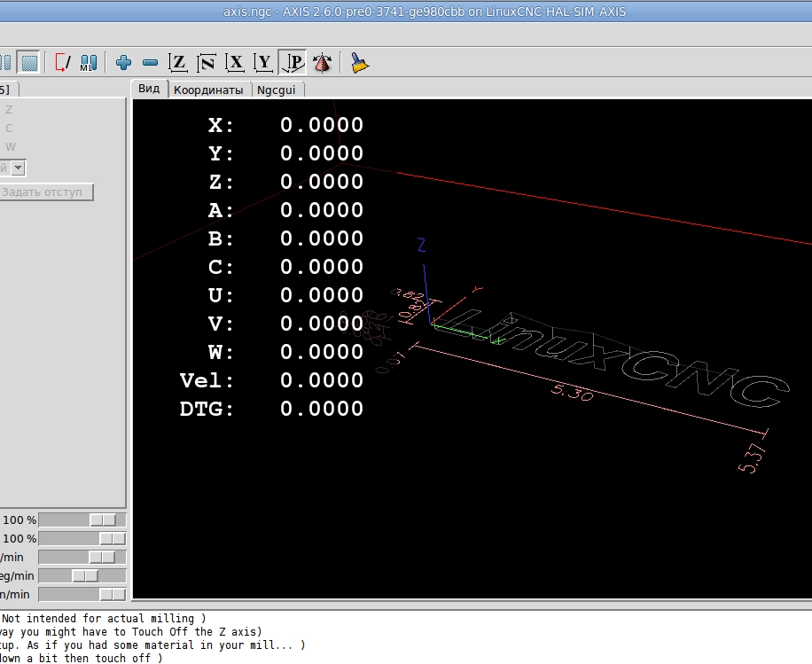This screenshot has width=812, height=664.
Task: Click the stop program toolbar button
Action: [30, 63]
